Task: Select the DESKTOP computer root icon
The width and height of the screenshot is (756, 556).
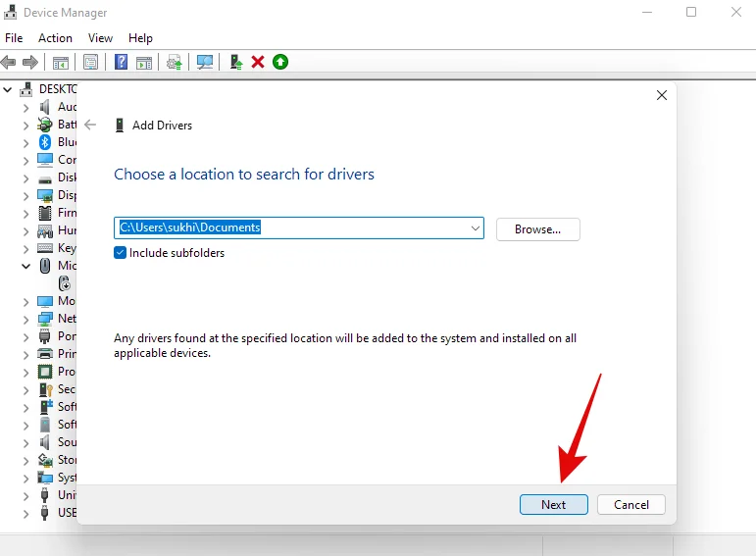Action: click(x=26, y=88)
